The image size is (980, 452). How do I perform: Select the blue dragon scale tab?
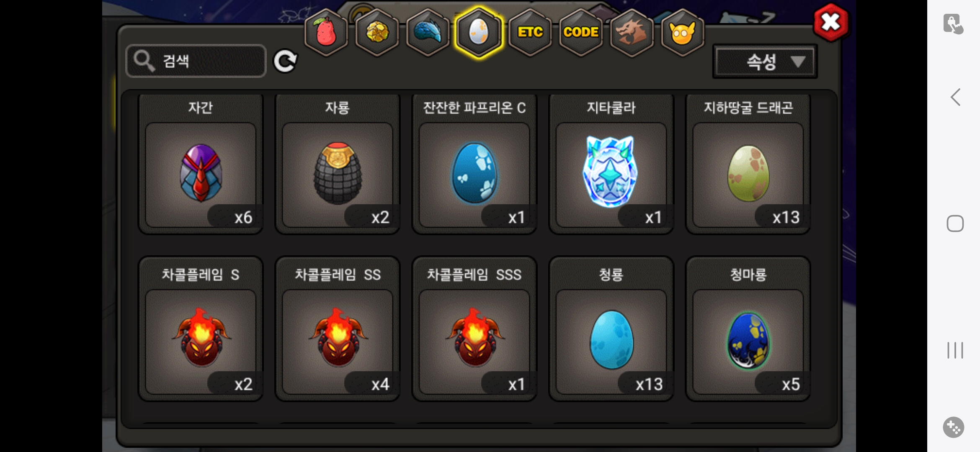coord(428,33)
